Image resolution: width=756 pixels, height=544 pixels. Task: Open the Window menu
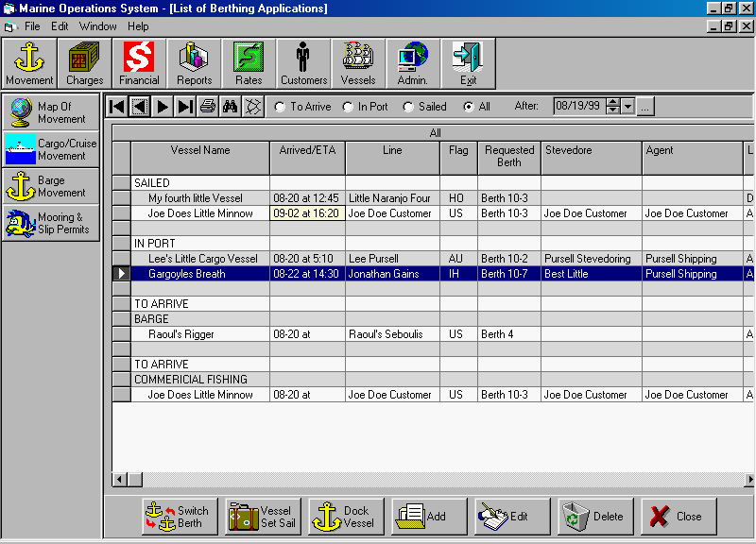pyautogui.click(x=98, y=26)
